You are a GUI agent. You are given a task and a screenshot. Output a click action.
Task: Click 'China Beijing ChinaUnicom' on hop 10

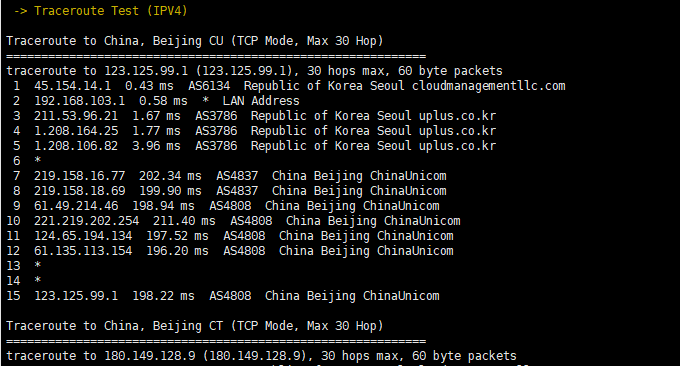[x=373, y=221]
